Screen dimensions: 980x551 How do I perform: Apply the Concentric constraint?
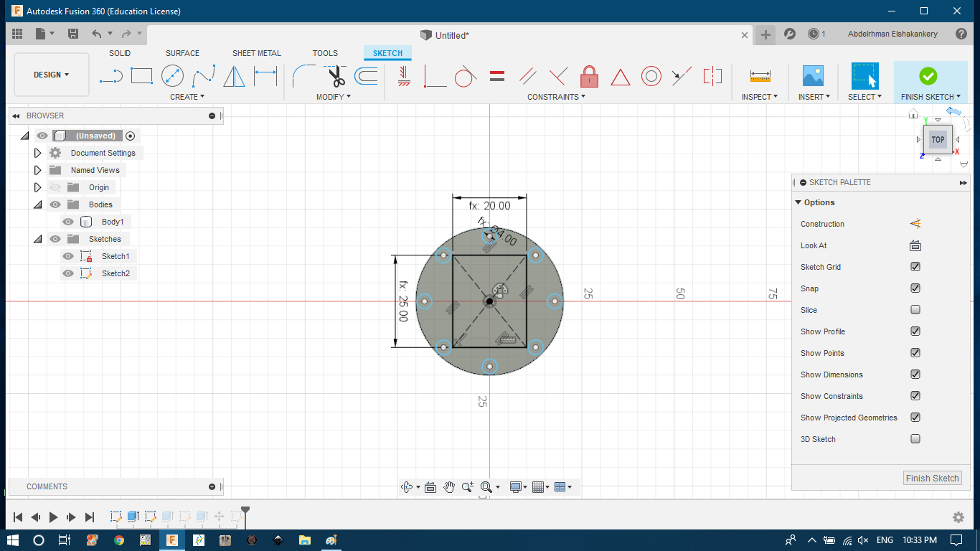point(651,75)
